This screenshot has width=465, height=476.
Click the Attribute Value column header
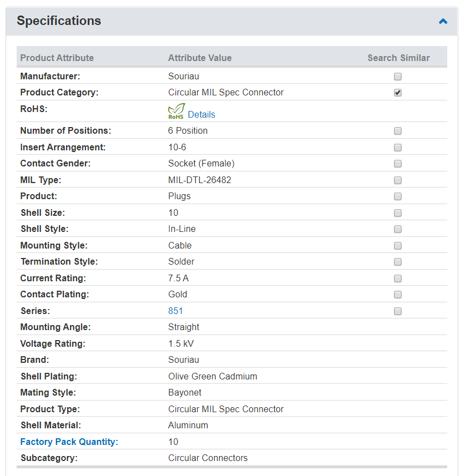[x=200, y=58]
